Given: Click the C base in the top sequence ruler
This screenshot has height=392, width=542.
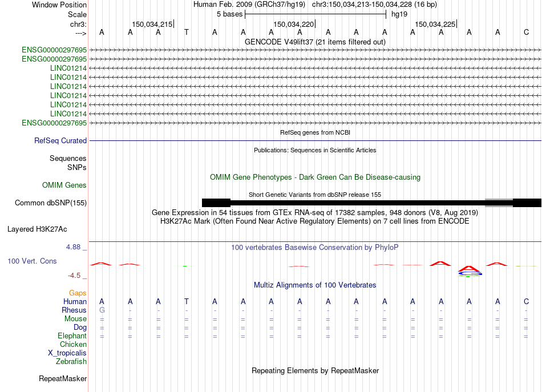Looking at the screenshot, I should [x=526, y=33].
